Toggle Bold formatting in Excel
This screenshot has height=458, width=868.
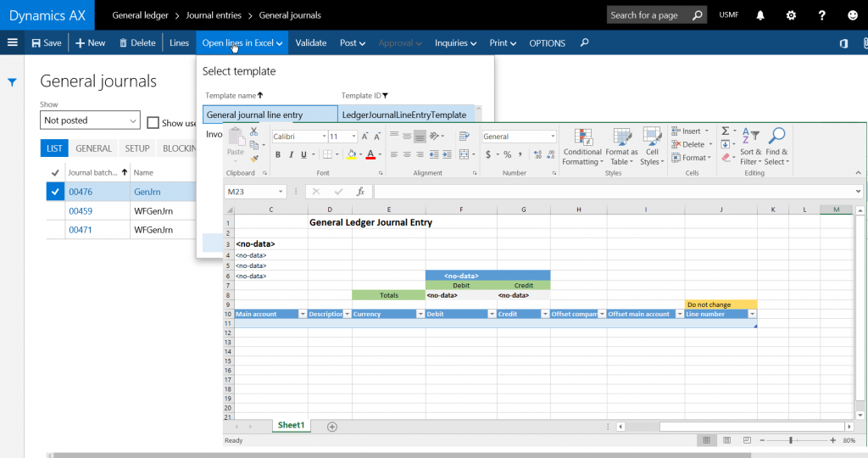278,154
